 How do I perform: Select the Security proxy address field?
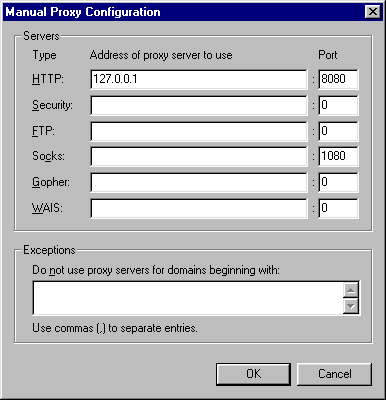pyautogui.click(x=199, y=105)
